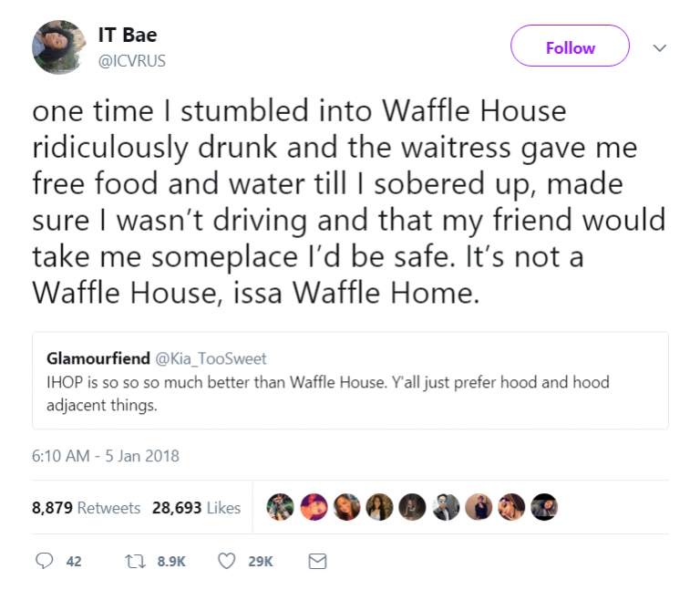Visit the @ICVRUS handle link
Screen dimensions: 700x590
[x=132, y=60]
